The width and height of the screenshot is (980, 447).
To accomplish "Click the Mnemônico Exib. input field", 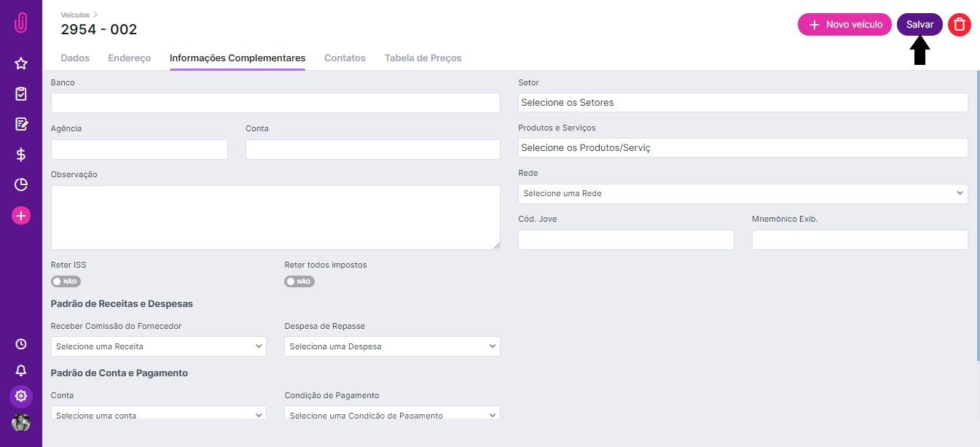I will coord(860,240).
